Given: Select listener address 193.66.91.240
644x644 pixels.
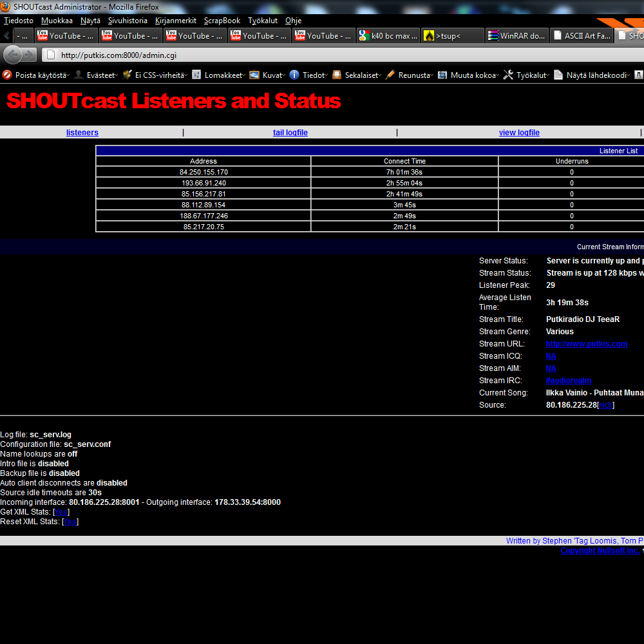Looking at the screenshot, I should click(x=204, y=183).
